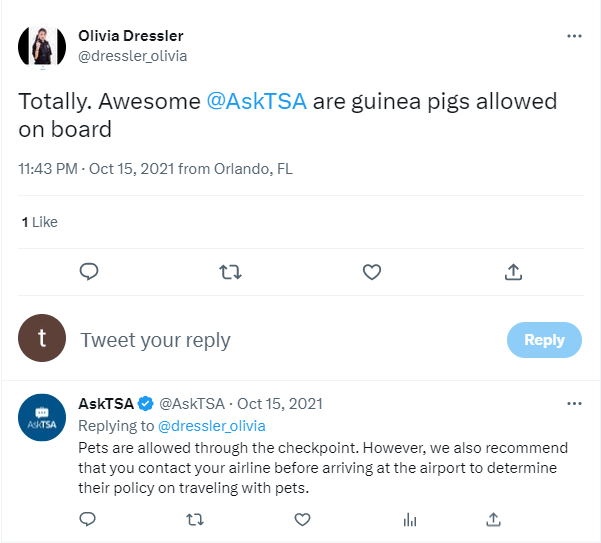Retweet Olivia Dressler's main tweet

tap(230, 271)
